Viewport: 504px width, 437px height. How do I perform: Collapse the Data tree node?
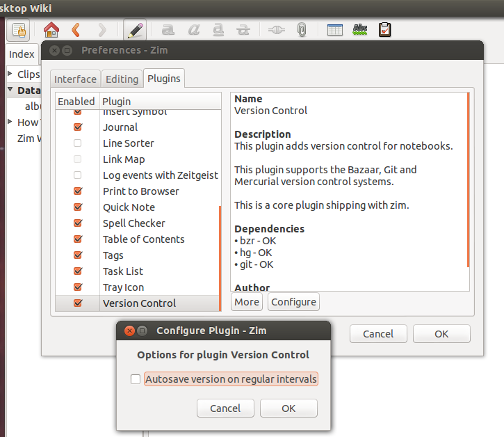10,89
